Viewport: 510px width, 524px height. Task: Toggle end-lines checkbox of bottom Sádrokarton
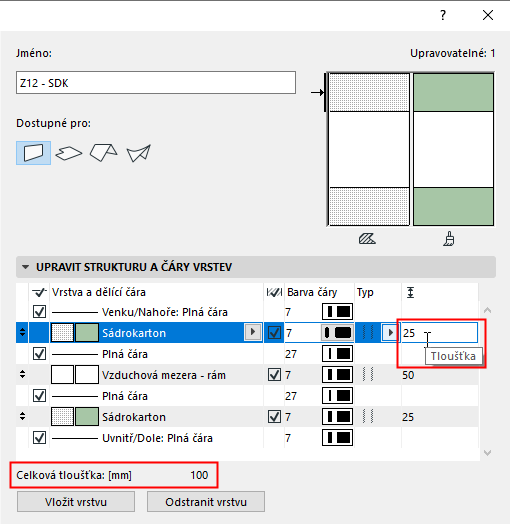[x=274, y=417]
